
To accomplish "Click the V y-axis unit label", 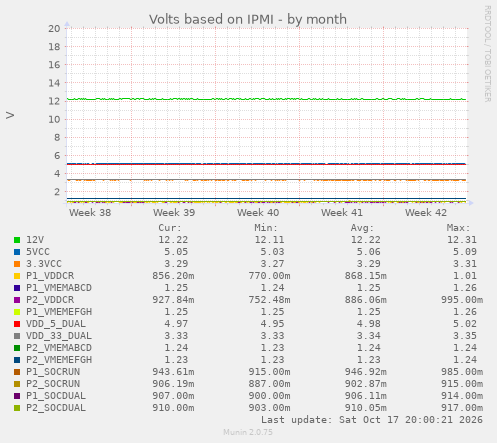I will (10, 115).
